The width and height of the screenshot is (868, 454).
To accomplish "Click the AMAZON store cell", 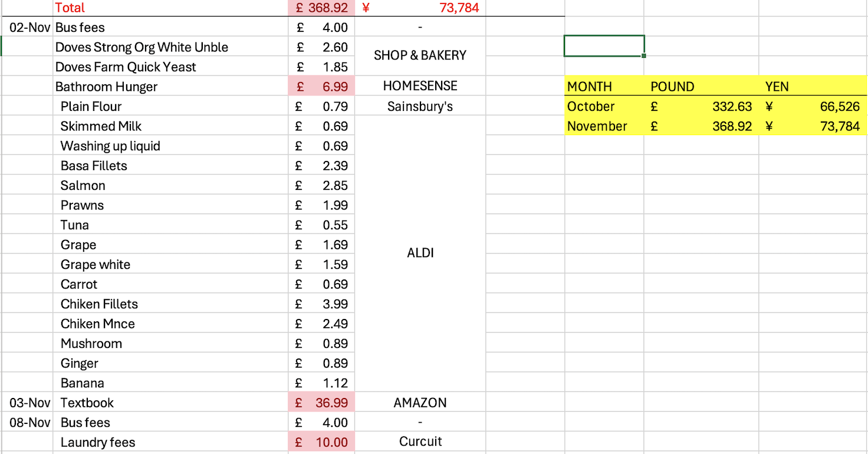I will [x=420, y=403].
